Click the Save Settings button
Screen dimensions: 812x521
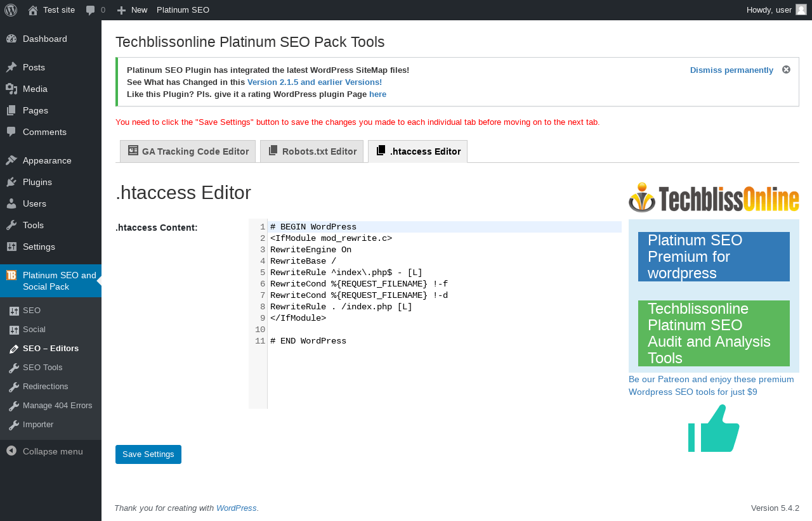click(148, 454)
